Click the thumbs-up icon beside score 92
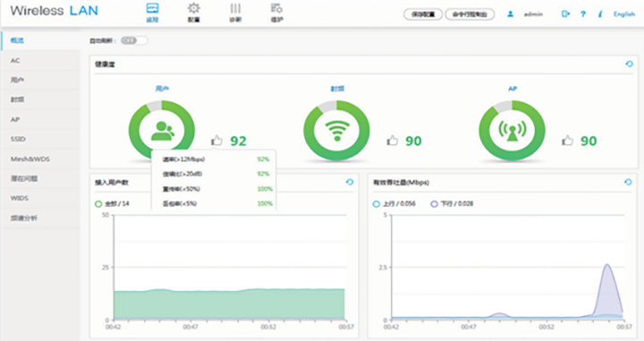Viewport: 644px width, 341px height. coord(216,141)
